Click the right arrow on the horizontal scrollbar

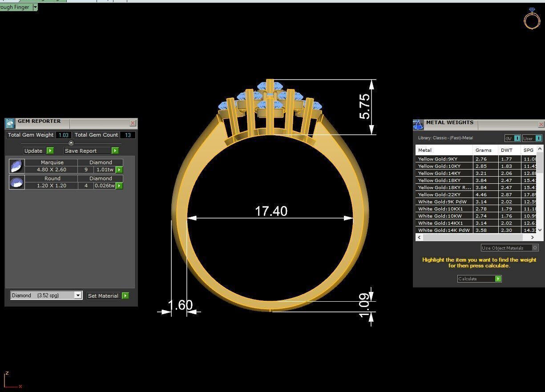tap(533, 238)
